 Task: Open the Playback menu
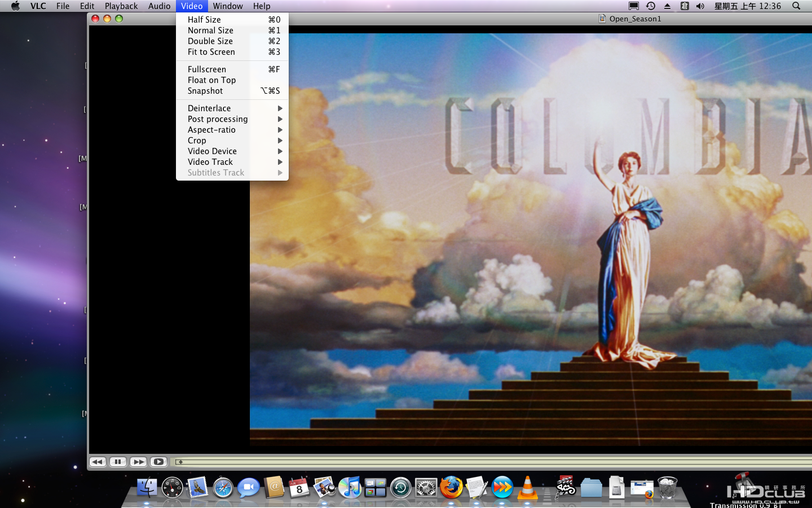click(x=121, y=6)
